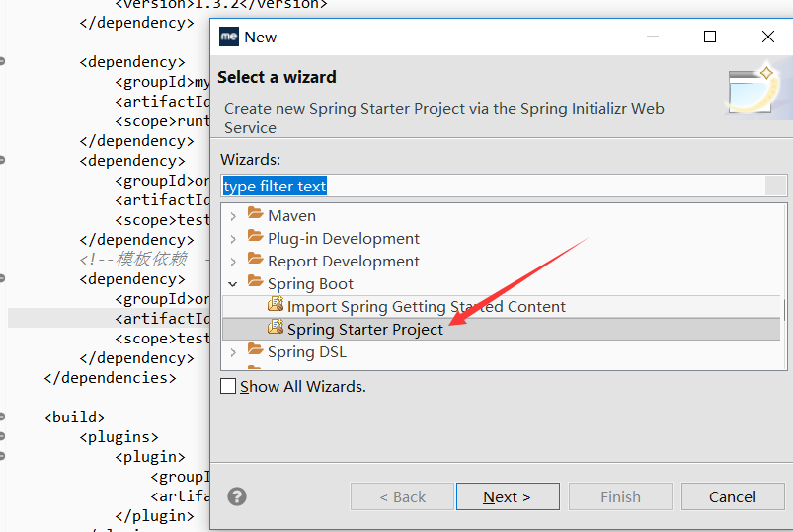Select the Spring Boot tree item
Image resolution: width=793 pixels, height=532 pixels.
point(310,283)
